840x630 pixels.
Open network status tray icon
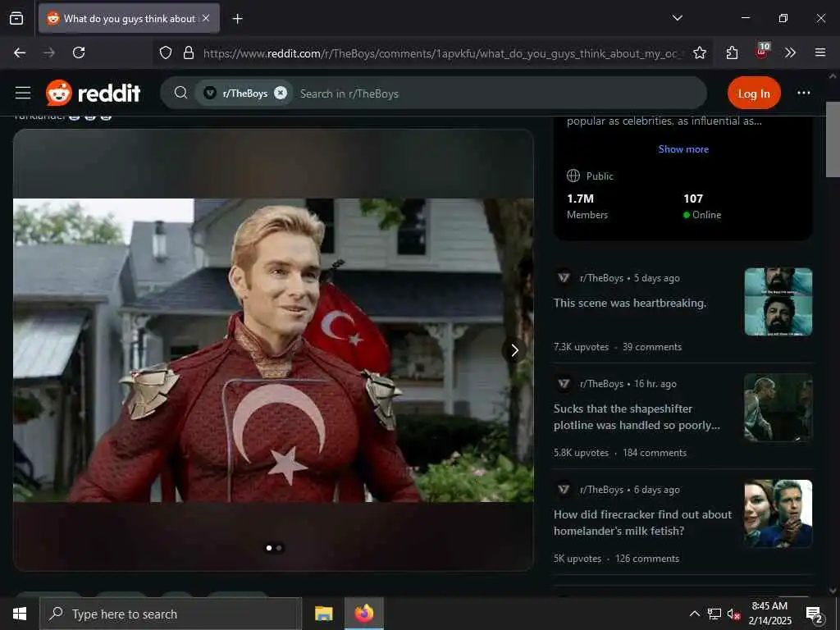point(714,614)
